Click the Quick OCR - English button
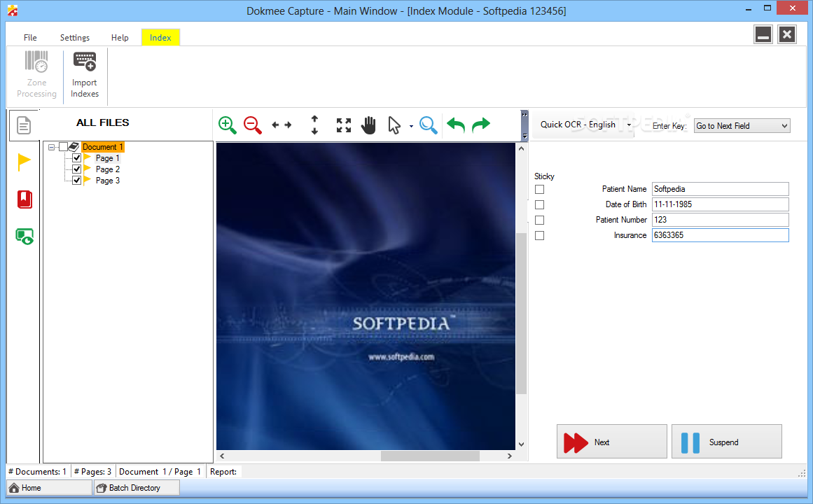The image size is (813, 504). coord(578,125)
